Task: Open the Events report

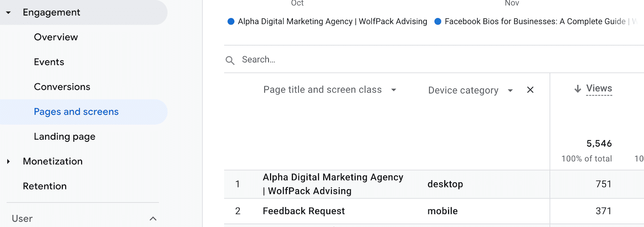Action: click(49, 62)
